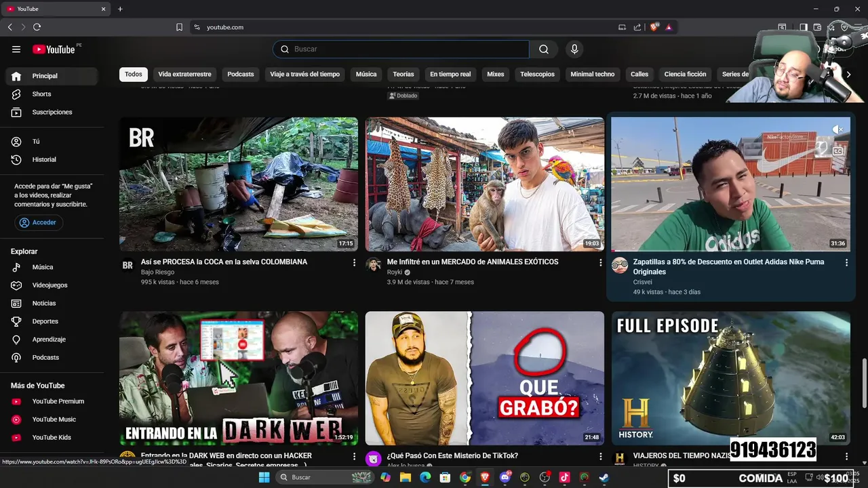Open Deportes under Explorar
868x488 pixels.
pyautogui.click(x=52, y=321)
